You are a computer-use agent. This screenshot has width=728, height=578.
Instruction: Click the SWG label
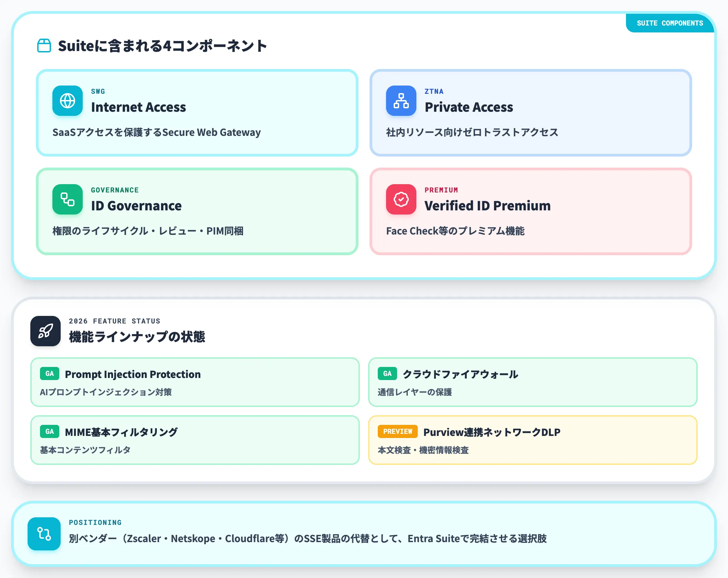tap(98, 91)
